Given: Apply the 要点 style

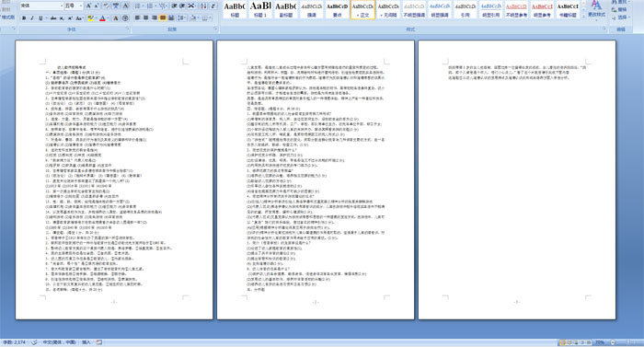Looking at the screenshot, I should point(338,9).
